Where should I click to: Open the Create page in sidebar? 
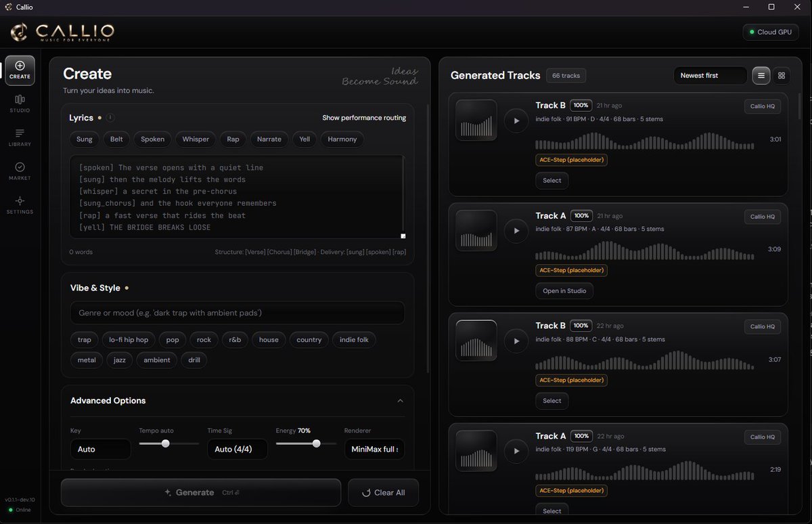coord(20,70)
